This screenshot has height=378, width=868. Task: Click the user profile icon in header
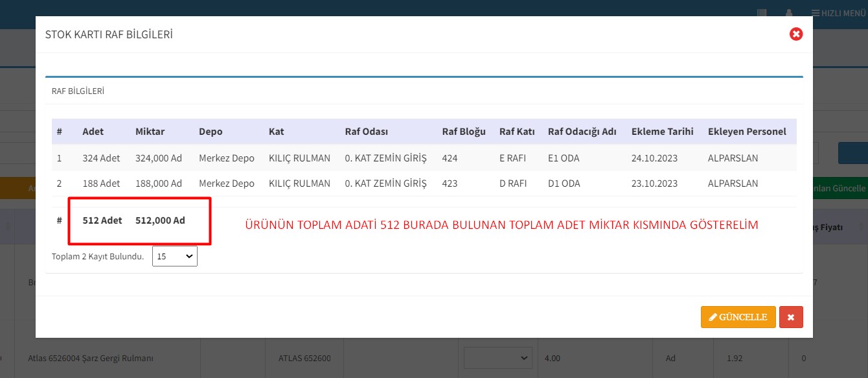(789, 13)
